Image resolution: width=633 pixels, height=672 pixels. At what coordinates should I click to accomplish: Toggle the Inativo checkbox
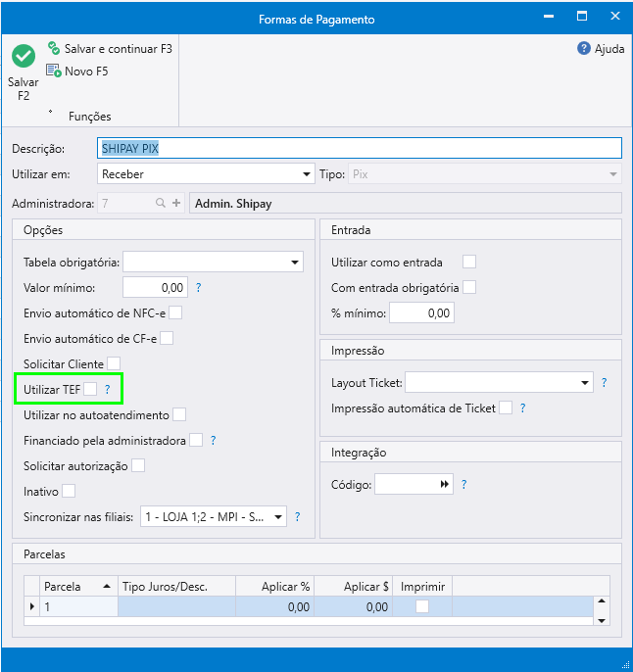pyautogui.click(x=69, y=491)
